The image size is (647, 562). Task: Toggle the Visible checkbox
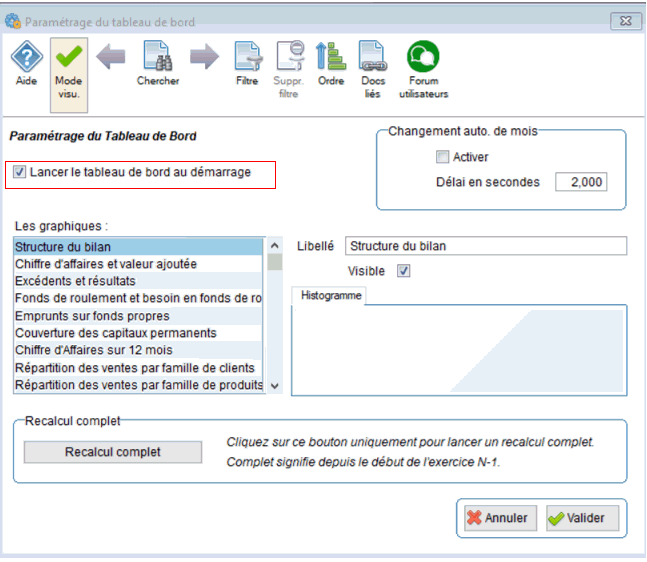click(404, 271)
